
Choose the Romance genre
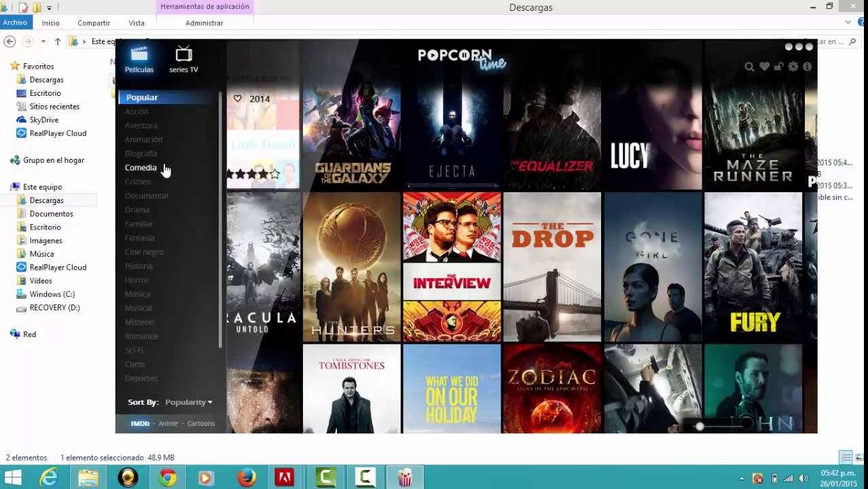[x=141, y=336]
